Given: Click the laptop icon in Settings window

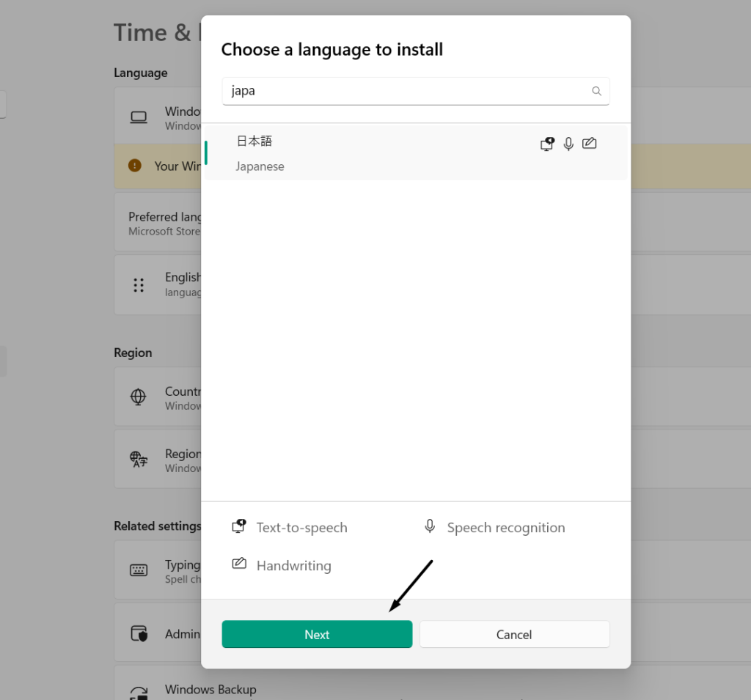Looking at the screenshot, I should pyautogui.click(x=139, y=117).
